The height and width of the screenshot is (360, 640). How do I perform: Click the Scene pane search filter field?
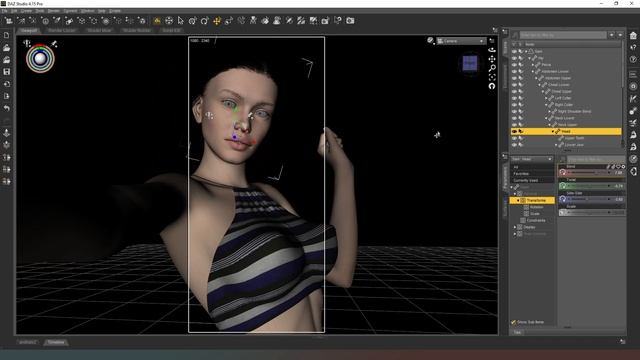pyautogui.click(x=563, y=36)
